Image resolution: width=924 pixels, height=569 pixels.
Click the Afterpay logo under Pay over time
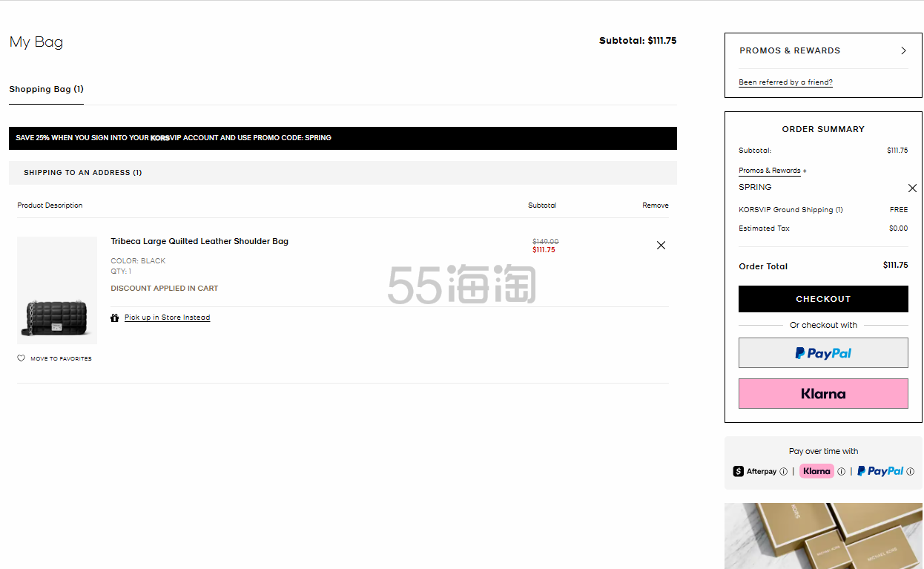[754, 472]
